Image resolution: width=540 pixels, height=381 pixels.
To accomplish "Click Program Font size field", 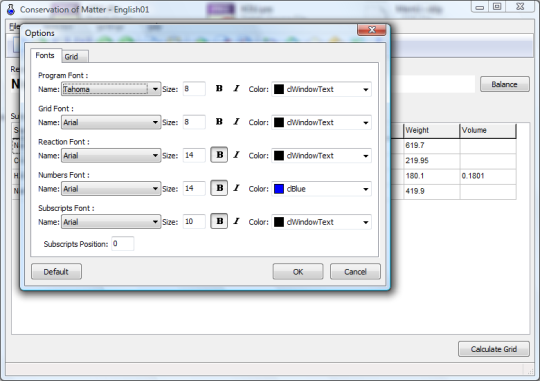I will tap(194, 89).
